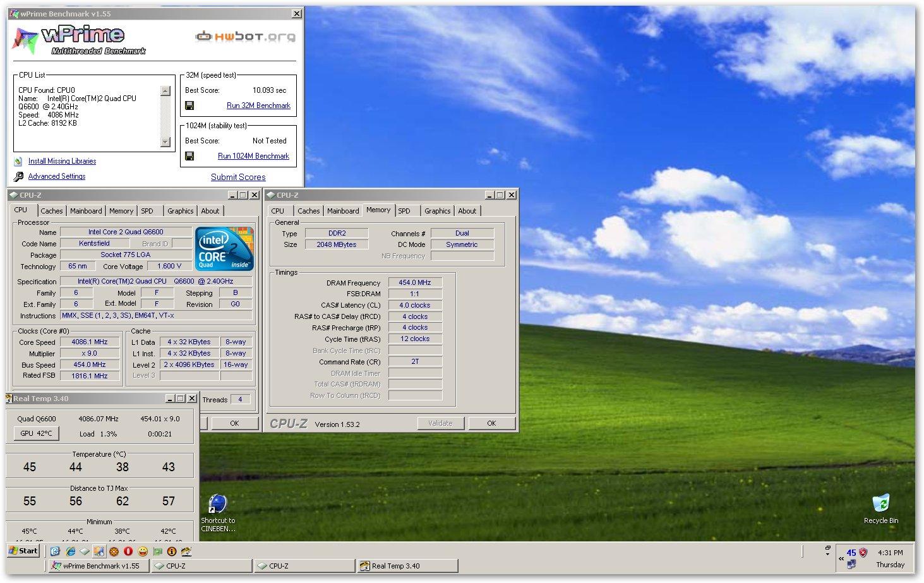Click the CPU-Z chip icon in Quick Launch
This screenshot has width=924, height=583.
click(85, 551)
